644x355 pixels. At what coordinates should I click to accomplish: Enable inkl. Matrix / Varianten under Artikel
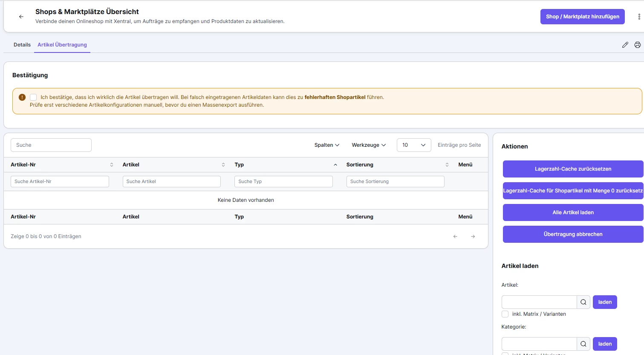pyautogui.click(x=505, y=314)
